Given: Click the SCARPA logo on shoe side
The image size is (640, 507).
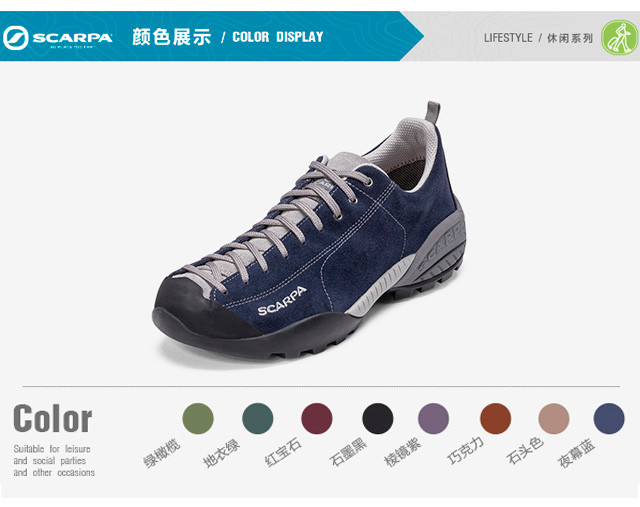Looking at the screenshot, I should 282,301.
